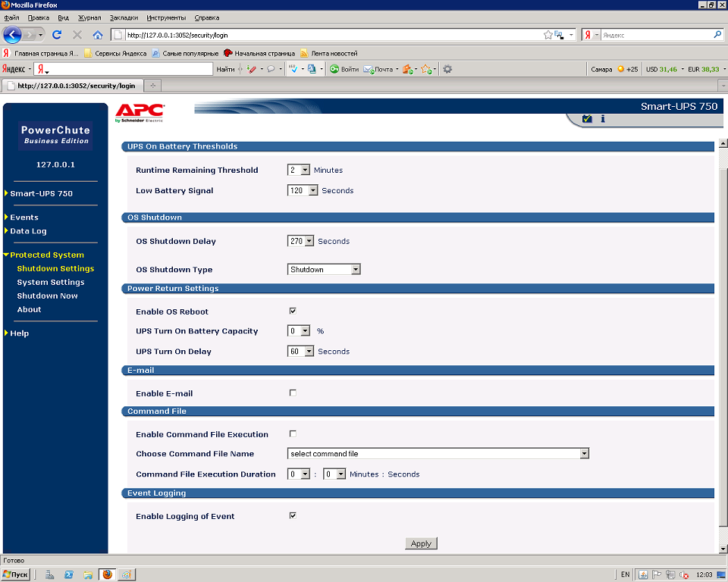The width and height of the screenshot is (728, 582).
Task: Click the magnifier icon in Yandex search box
Action: click(717, 35)
